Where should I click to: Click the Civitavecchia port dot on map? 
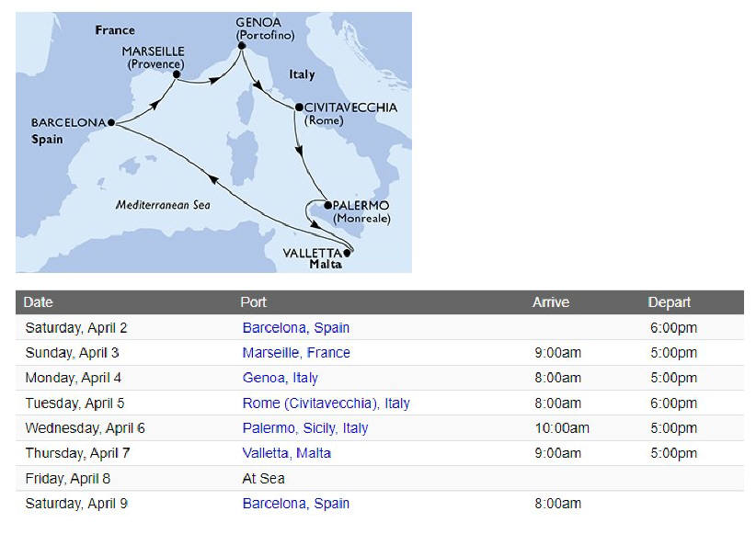click(x=299, y=107)
